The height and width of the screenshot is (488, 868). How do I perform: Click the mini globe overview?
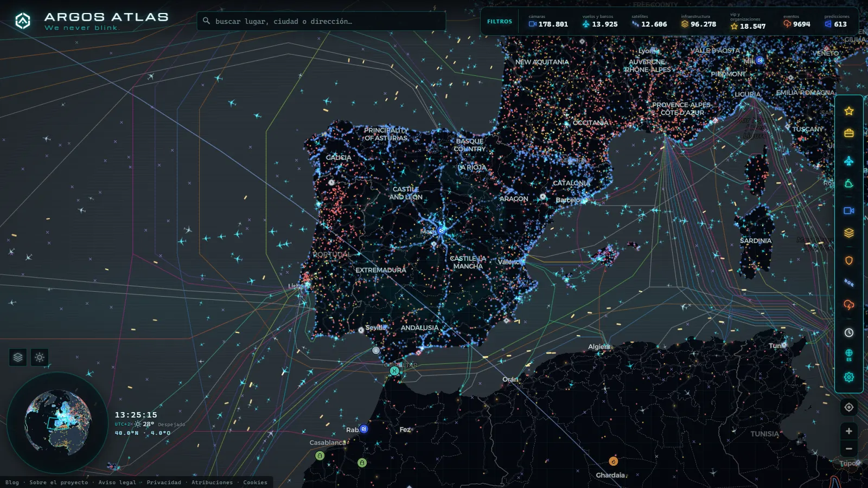pyautogui.click(x=58, y=422)
